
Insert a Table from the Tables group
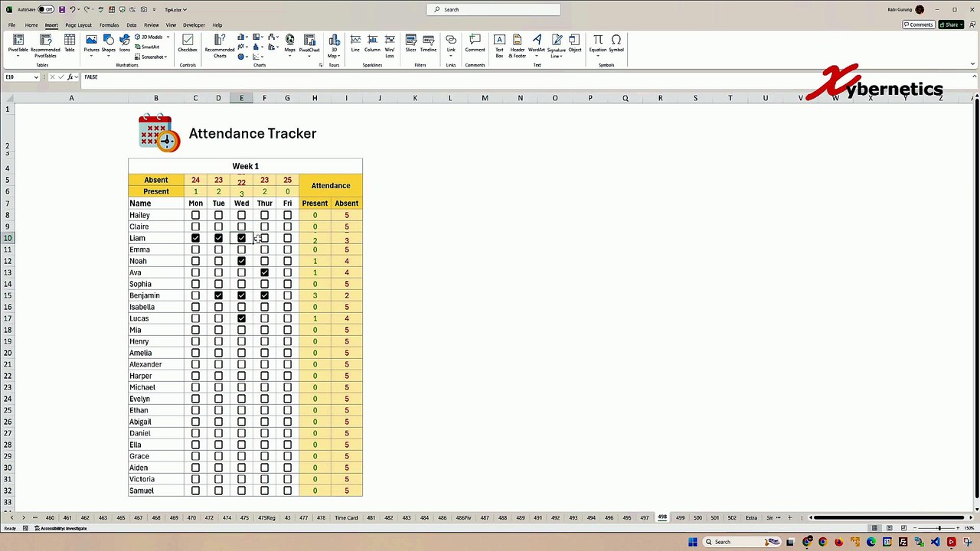(69, 44)
